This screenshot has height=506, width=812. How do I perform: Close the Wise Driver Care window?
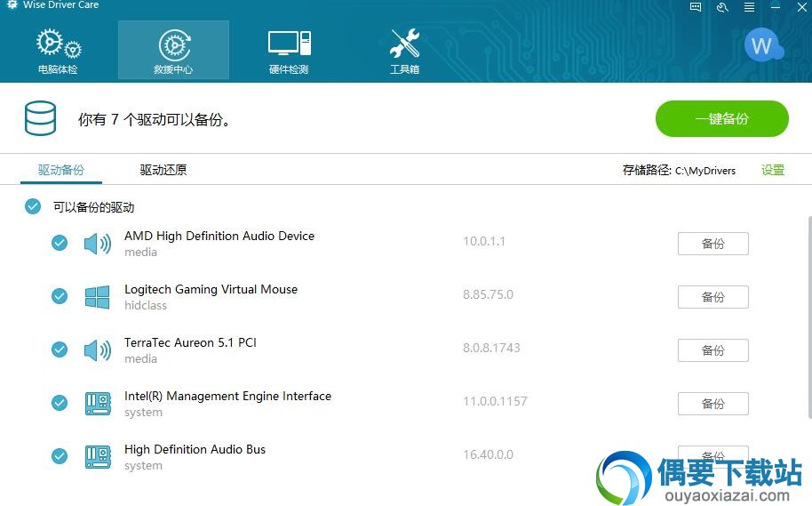(802, 7)
